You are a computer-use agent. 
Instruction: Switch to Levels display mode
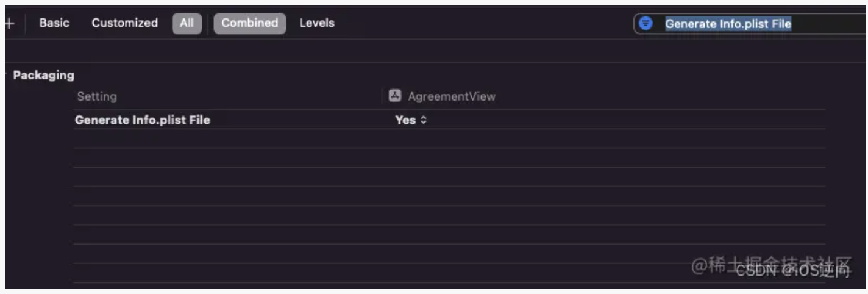tap(317, 23)
